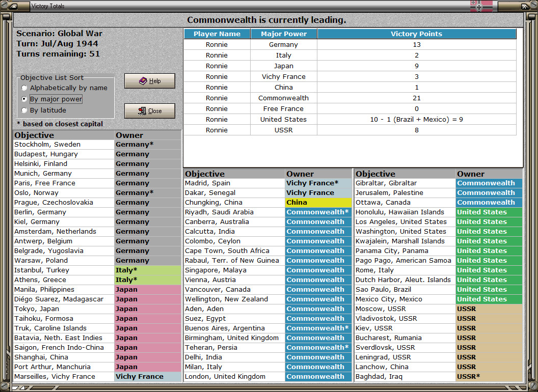Viewport: 538px width, 392px height.
Task: Select Buenos Aires, Argentina objective
Action: click(234, 328)
